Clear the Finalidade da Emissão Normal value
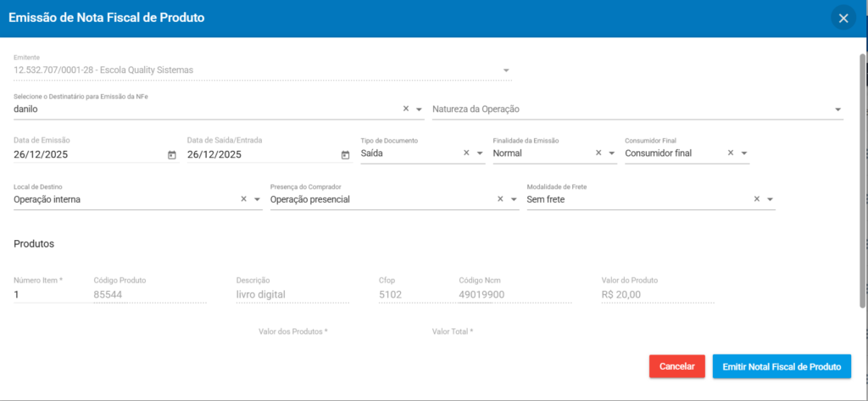The height and width of the screenshot is (401, 868). (598, 153)
